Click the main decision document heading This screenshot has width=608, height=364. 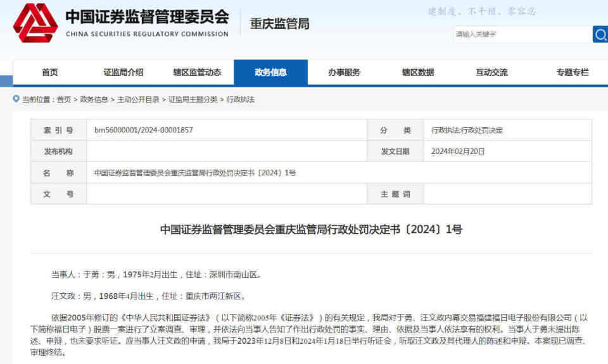point(312,230)
